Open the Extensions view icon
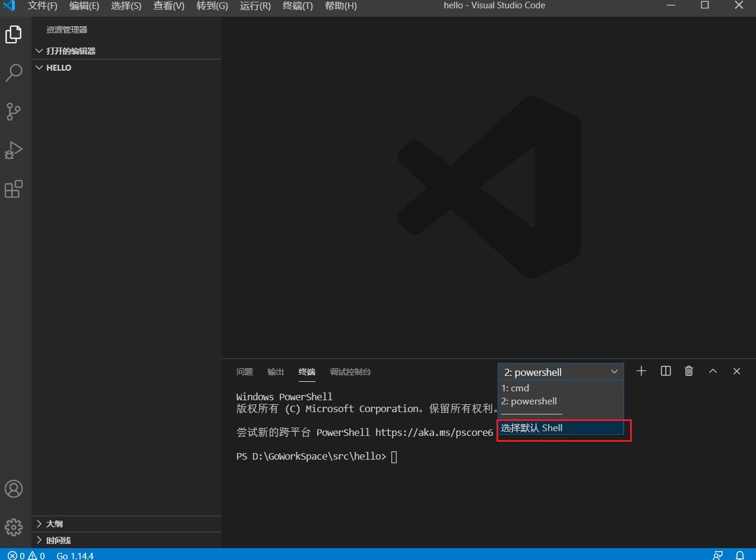Viewport: 756px width, 560px height. 14,189
